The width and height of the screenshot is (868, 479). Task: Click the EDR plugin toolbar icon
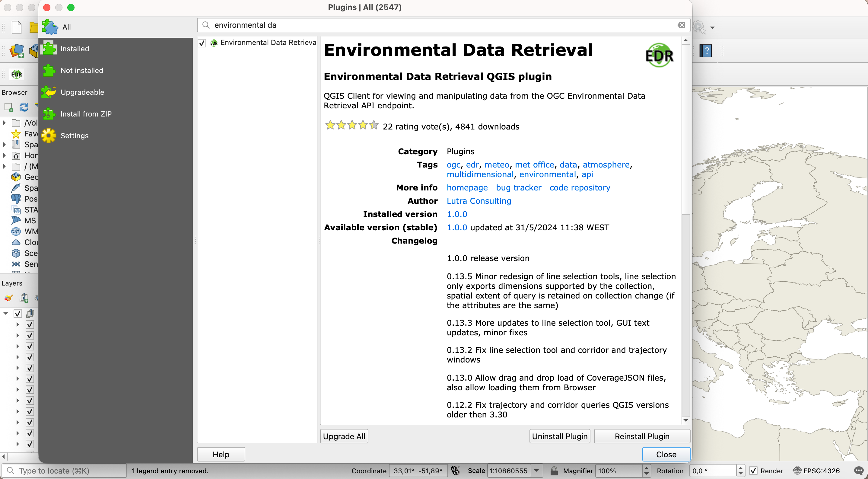[16, 75]
